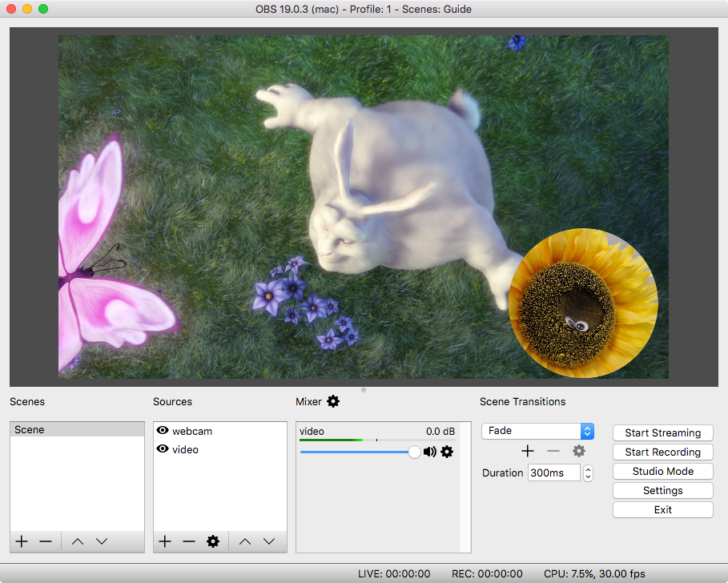Open source properties gear in Sources toolbar
This screenshot has width=728, height=583.
point(213,541)
